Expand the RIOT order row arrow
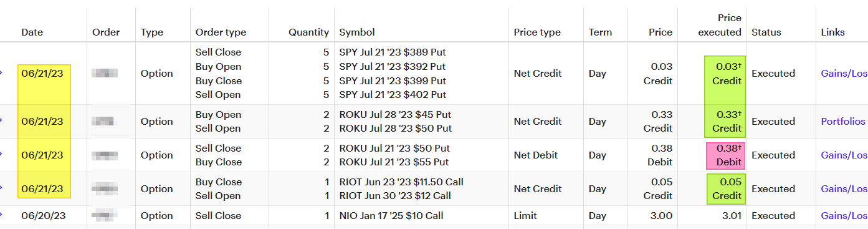Screen dimensions: 868x229 click(x=1, y=189)
